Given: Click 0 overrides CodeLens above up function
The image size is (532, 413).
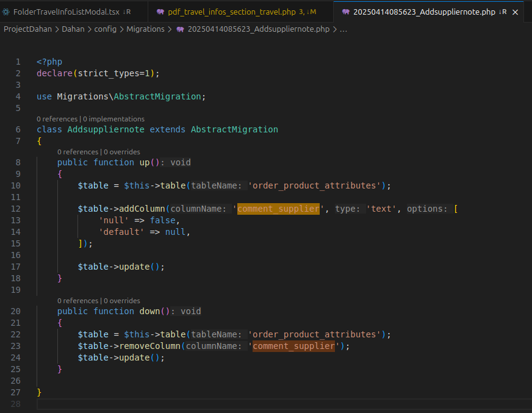Looking at the screenshot, I should (x=121, y=152).
